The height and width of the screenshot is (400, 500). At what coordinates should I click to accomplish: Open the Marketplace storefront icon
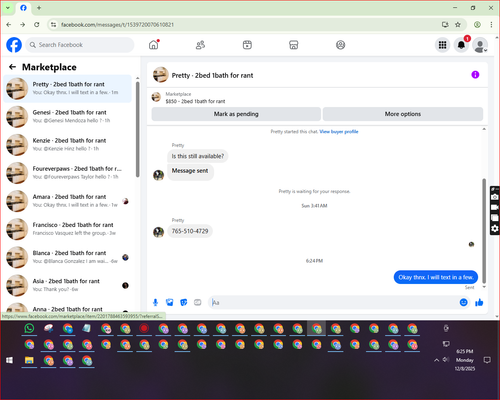click(x=294, y=45)
